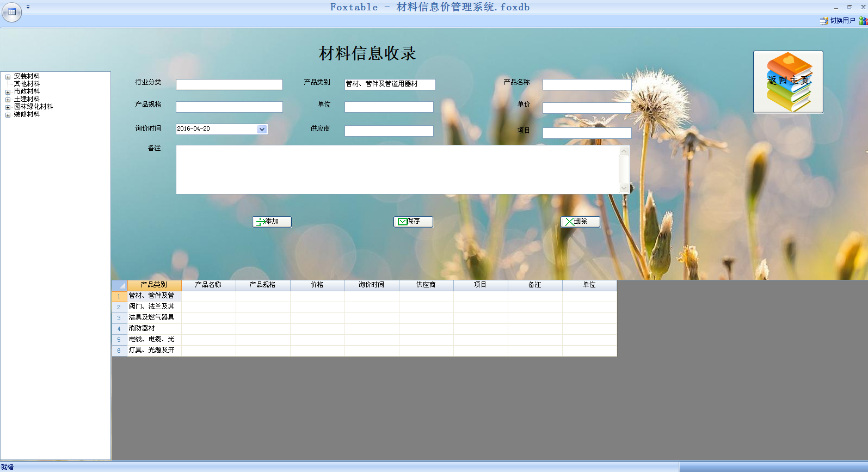The height and width of the screenshot is (472, 868).
Task: Click the 询价时间 table column header
Action: point(371,285)
